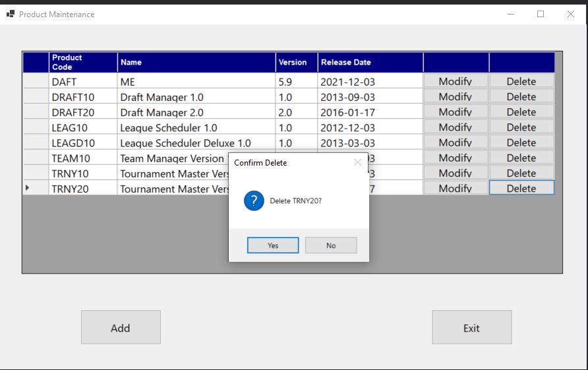The image size is (588, 370).
Task: Modify the DRAFT20 product
Action: (x=456, y=112)
